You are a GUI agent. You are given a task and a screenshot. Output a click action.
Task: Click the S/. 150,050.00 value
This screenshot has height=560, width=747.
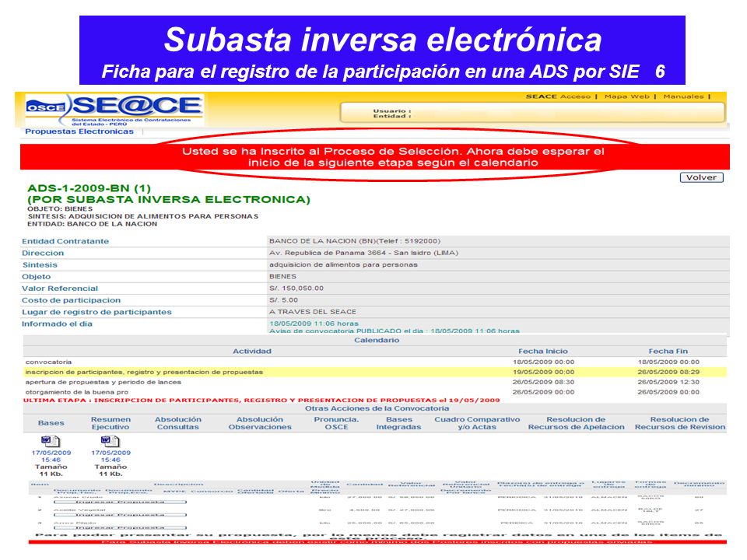point(296,288)
